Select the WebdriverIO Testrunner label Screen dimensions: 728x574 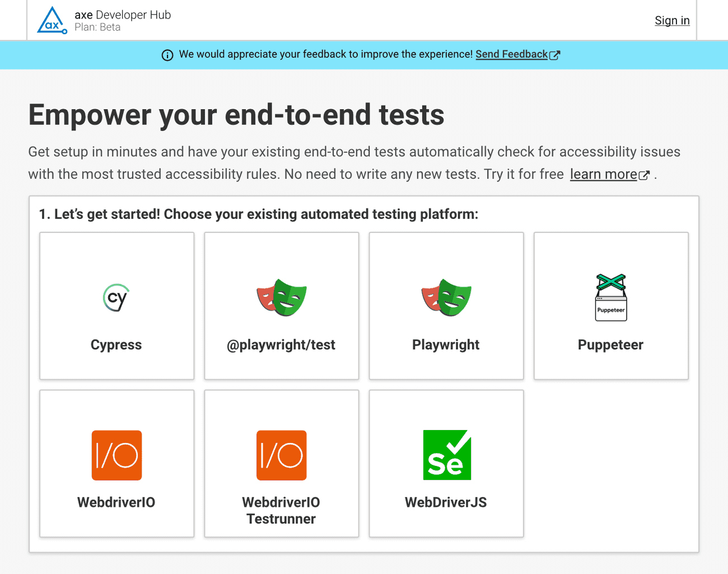281,510
